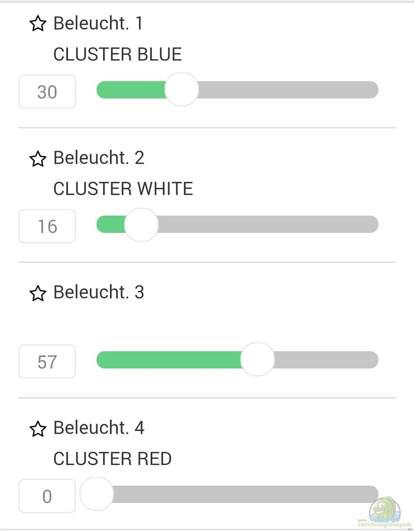The width and height of the screenshot is (414, 532).
Task: Grab the CLUSTER BLUE slider handle
Action: click(x=181, y=90)
